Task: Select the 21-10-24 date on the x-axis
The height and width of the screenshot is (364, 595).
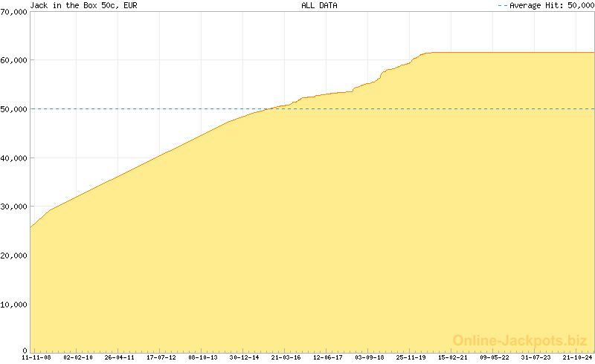Action: coord(577,357)
